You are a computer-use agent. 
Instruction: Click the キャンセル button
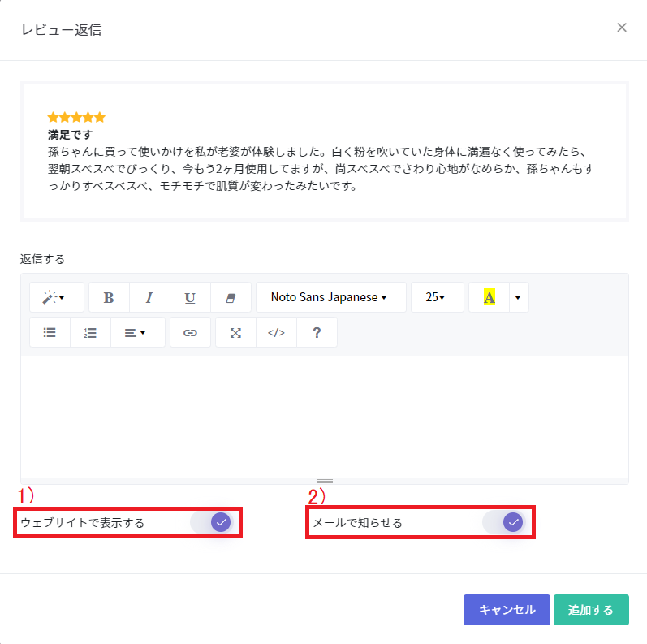(x=507, y=610)
